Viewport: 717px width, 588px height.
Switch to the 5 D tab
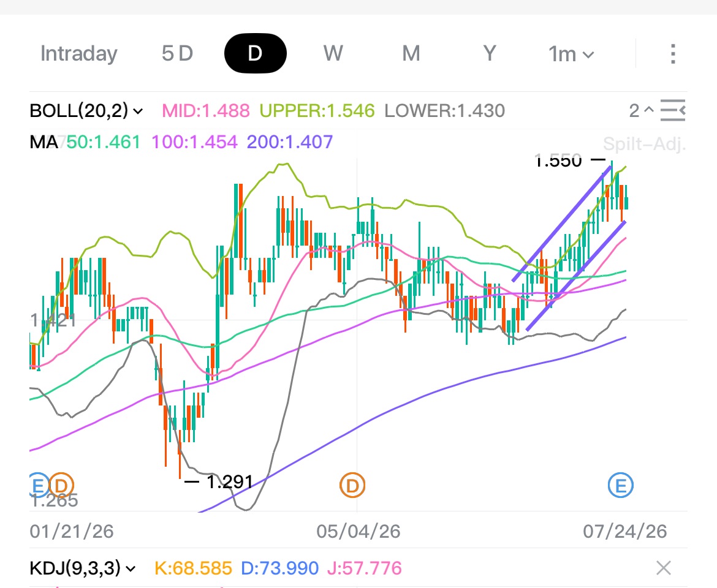[x=178, y=53]
